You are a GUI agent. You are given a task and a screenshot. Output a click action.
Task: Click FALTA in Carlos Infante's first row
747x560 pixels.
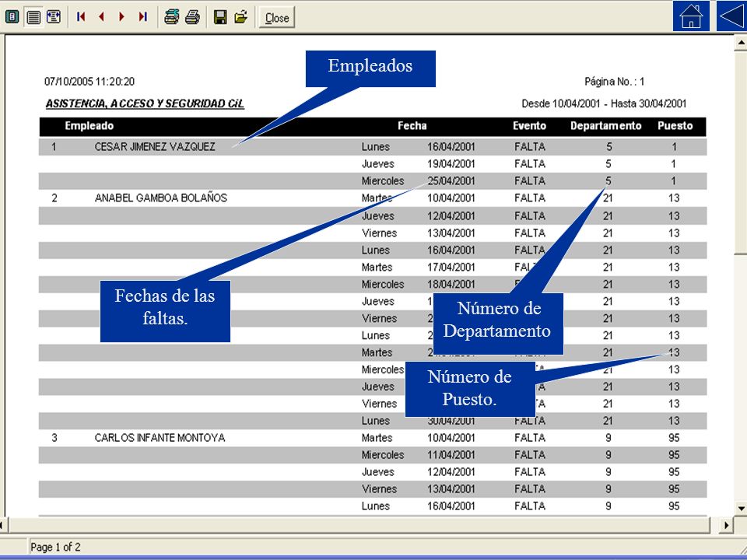[x=530, y=438]
